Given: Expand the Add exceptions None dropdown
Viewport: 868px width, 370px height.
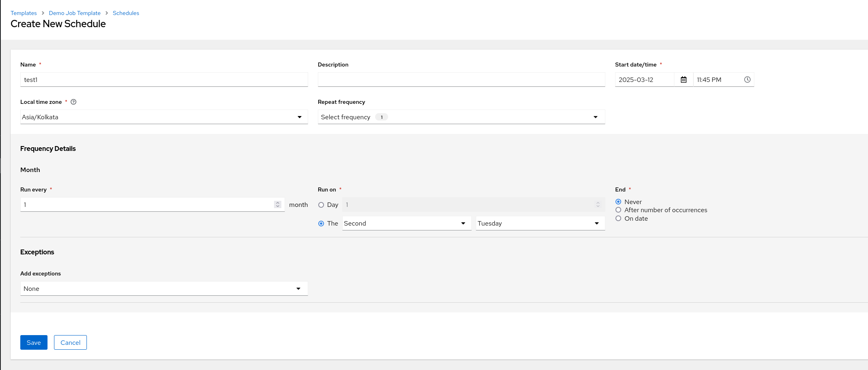Looking at the screenshot, I should [x=164, y=289].
